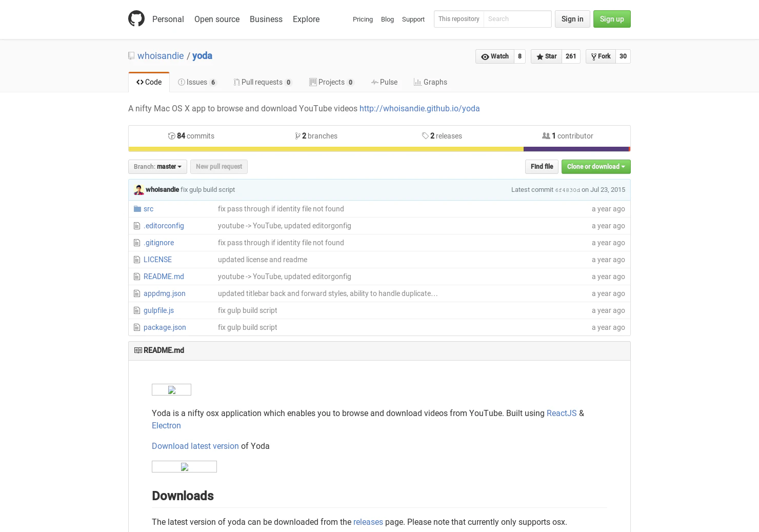Click whoisandie's avatar in the commit bar
Viewport: 759px width, 532px height.
coord(139,190)
